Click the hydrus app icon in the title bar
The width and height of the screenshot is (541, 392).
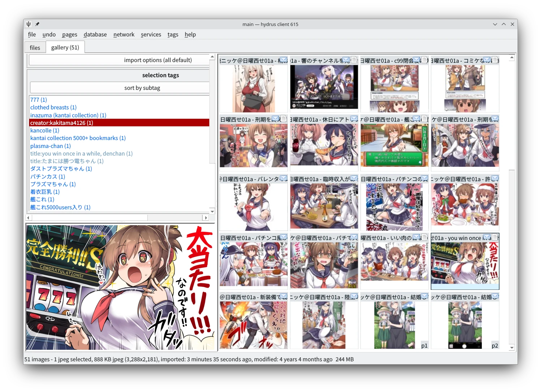pos(29,24)
